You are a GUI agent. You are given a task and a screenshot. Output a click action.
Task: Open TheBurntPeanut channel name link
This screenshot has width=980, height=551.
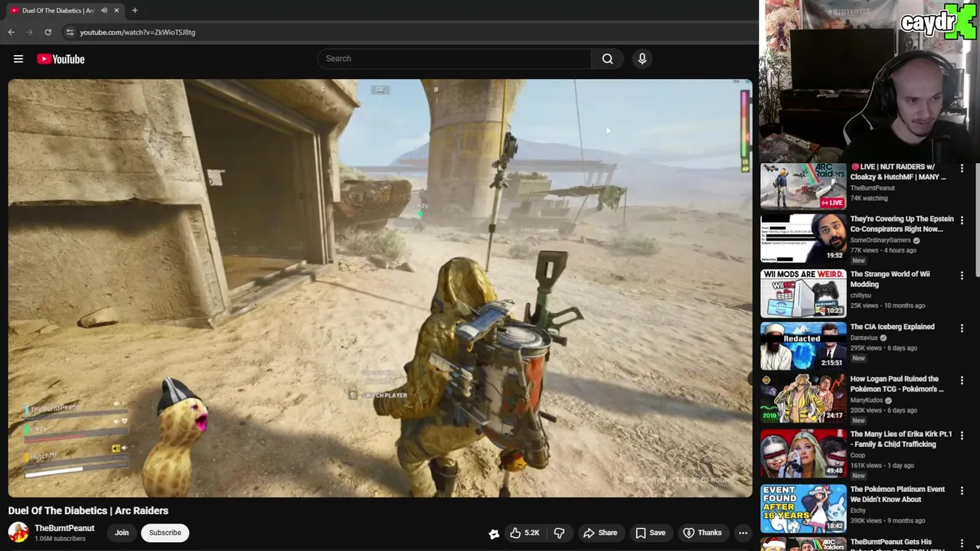tap(64, 528)
